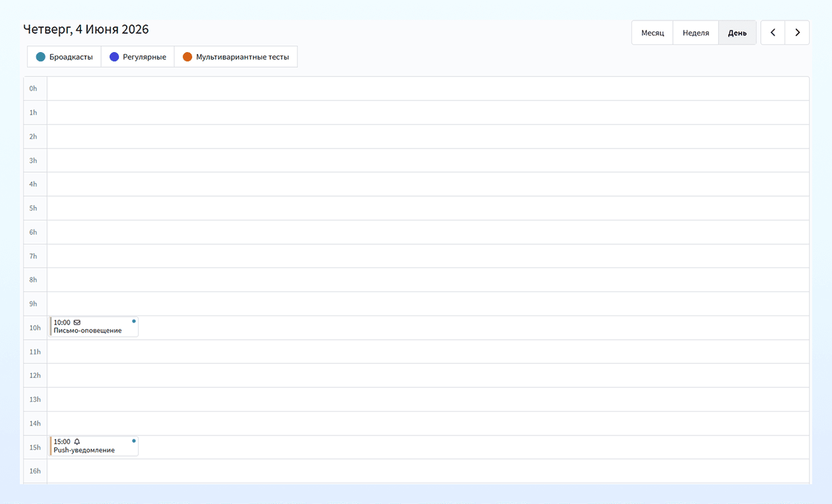Click the 16h hour label
This screenshot has height=504, width=832.
point(35,471)
